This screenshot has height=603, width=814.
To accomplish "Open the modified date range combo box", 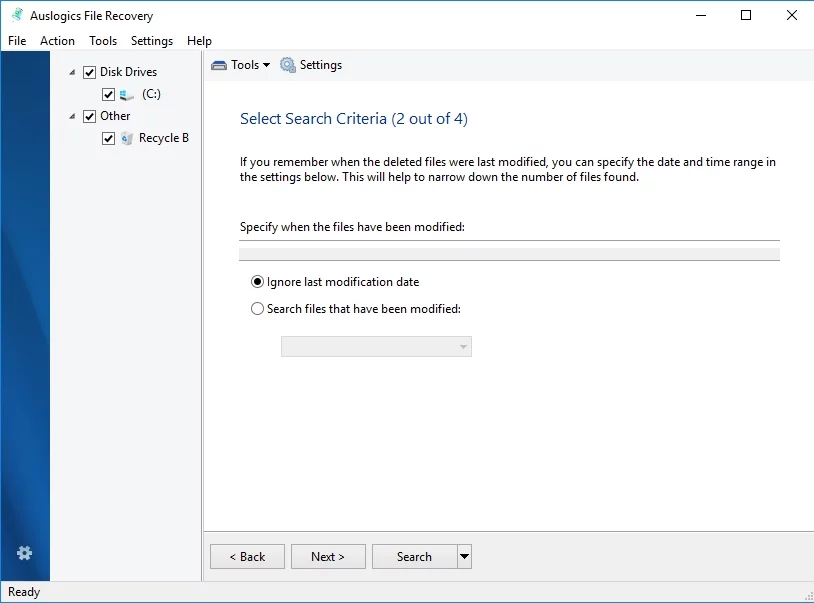I will (376, 347).
